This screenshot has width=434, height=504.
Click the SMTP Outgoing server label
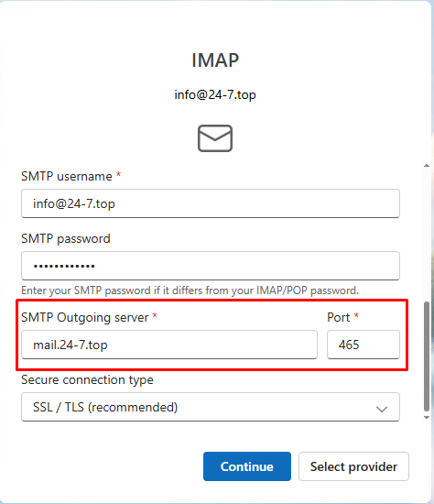tap(85, 318)
